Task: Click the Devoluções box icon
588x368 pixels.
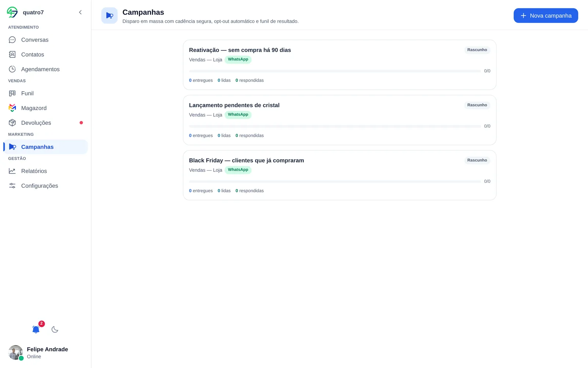Action: tap(12, 123)
